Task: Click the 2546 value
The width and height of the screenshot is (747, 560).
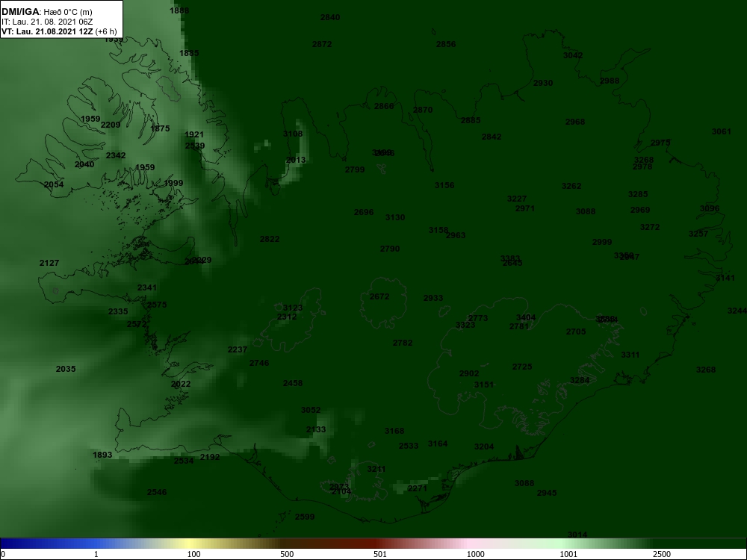Action: 157,492
